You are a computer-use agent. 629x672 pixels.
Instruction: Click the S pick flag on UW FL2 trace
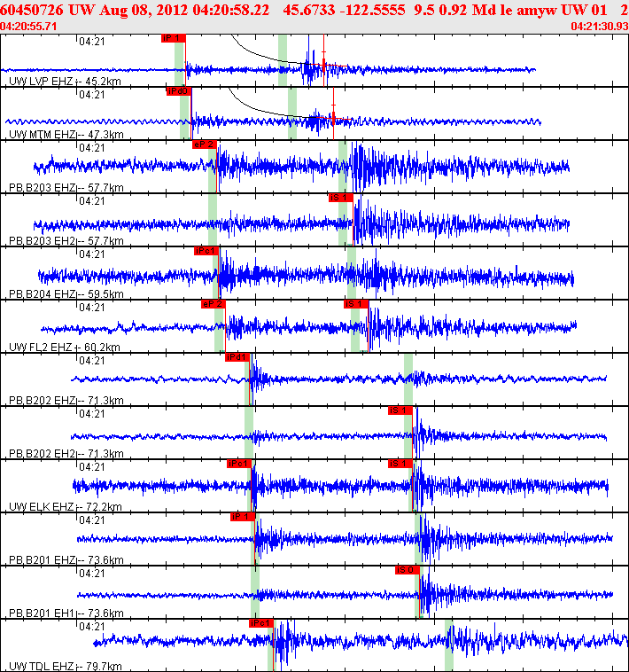coord(355,304)
